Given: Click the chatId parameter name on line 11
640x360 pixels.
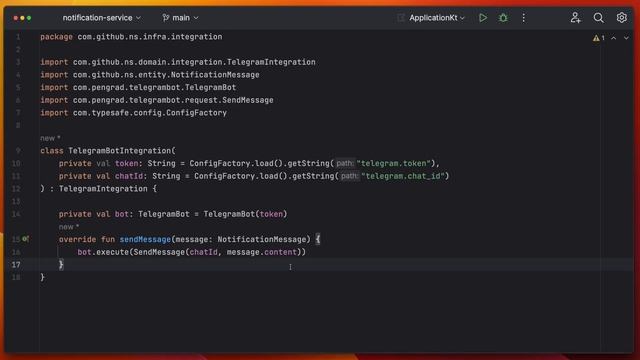Looking at the screenshot, I should [x=129, y=176].
